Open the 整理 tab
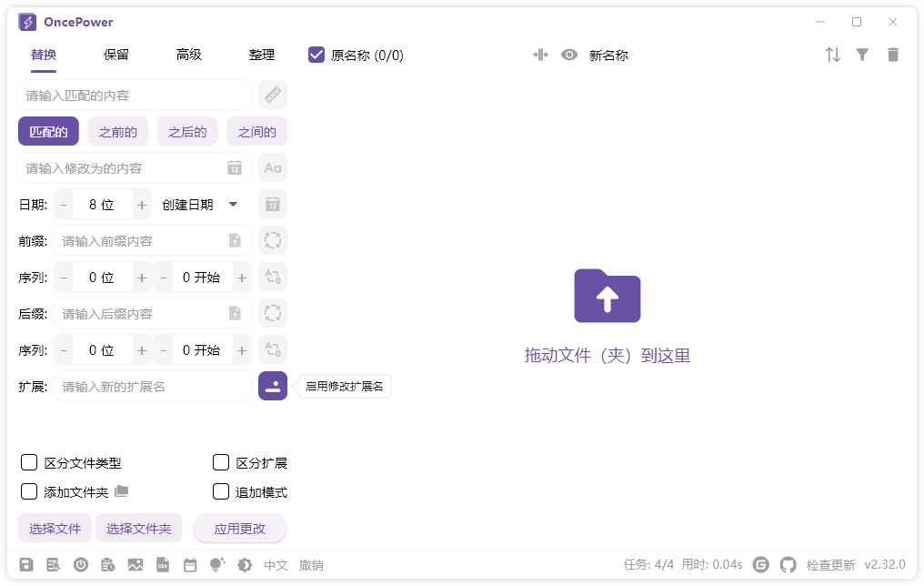 (x=262, y=55)
